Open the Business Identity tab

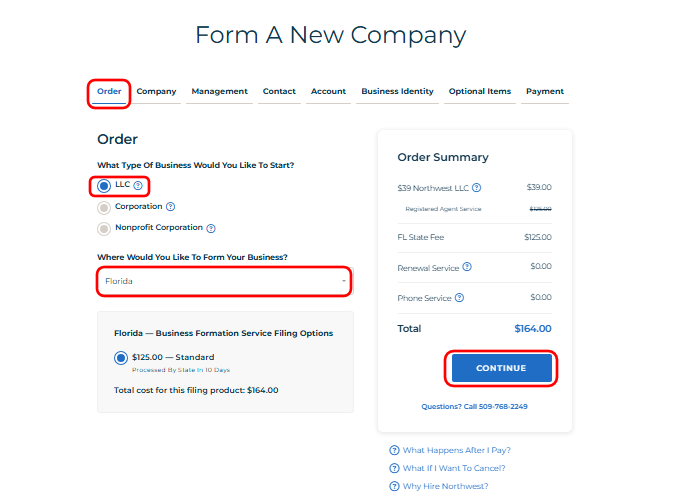click(x=397, y=92)
